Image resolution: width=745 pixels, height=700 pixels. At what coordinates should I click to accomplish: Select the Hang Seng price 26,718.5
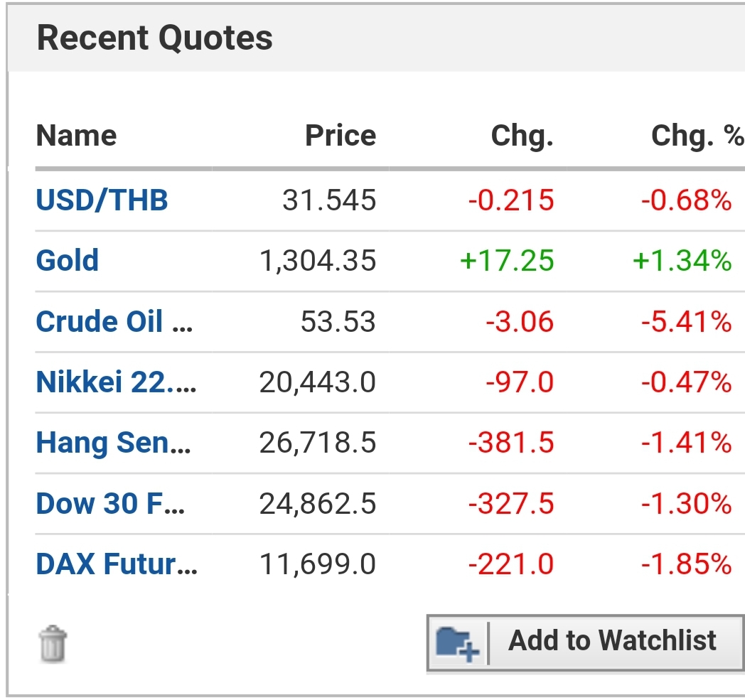pyautogui.click(x=317, y=443)
